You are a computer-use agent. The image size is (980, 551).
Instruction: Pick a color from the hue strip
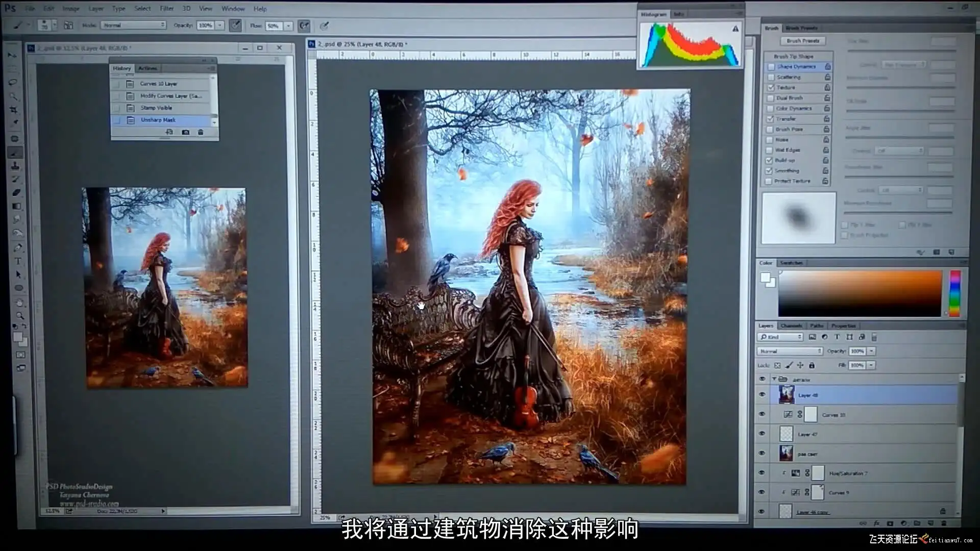(954, 293)
